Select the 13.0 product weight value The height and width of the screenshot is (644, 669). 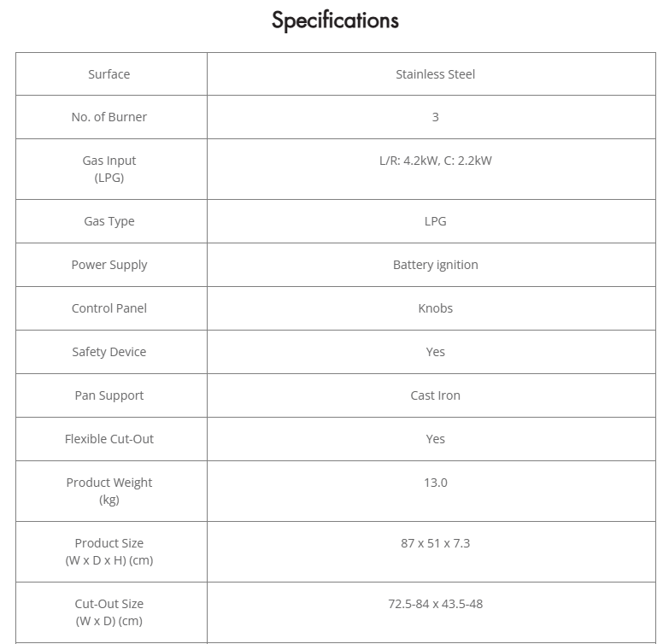[435, 483]
